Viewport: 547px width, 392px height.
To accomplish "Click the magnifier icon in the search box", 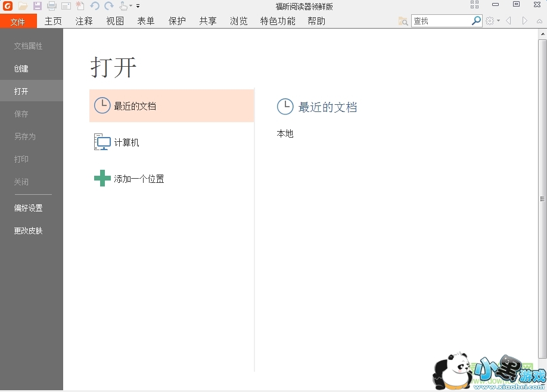I will click(x=476, y=21).
